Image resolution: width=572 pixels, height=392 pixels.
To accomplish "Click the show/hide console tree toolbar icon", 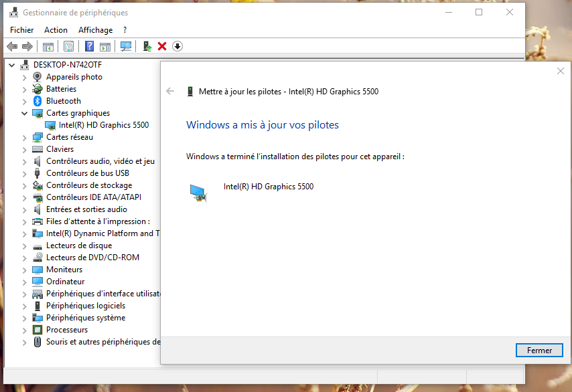I will pos(48,46).
